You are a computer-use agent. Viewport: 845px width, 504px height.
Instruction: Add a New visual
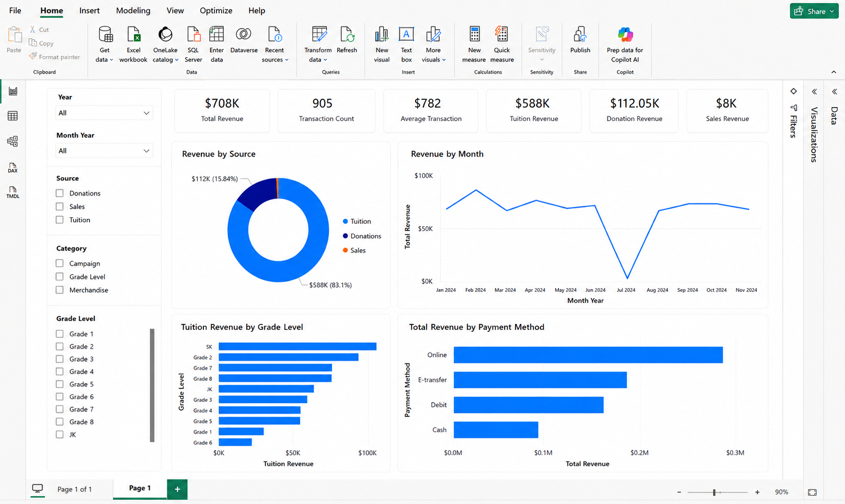pyautogui.click(x=381, y=44)
